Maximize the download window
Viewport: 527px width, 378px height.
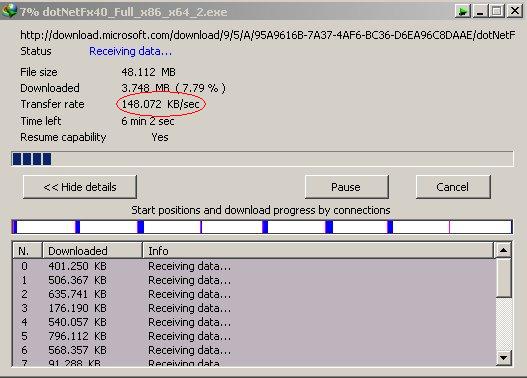[x=497, y=11]
